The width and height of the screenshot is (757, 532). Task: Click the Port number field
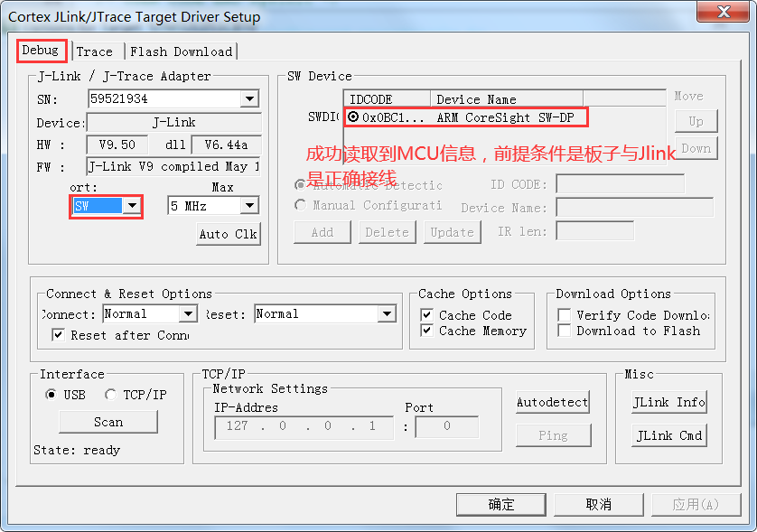(x=447, y=425)
